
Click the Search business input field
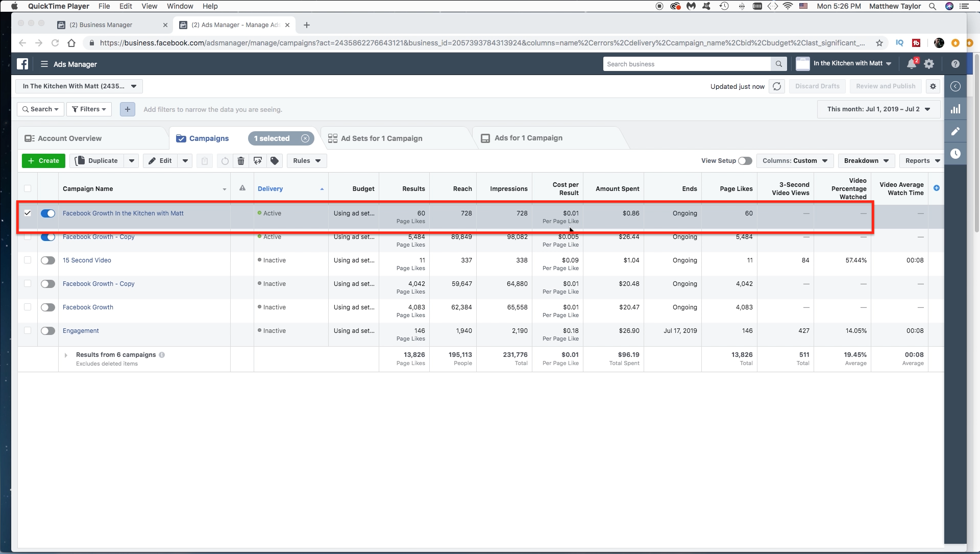[687, 64]
